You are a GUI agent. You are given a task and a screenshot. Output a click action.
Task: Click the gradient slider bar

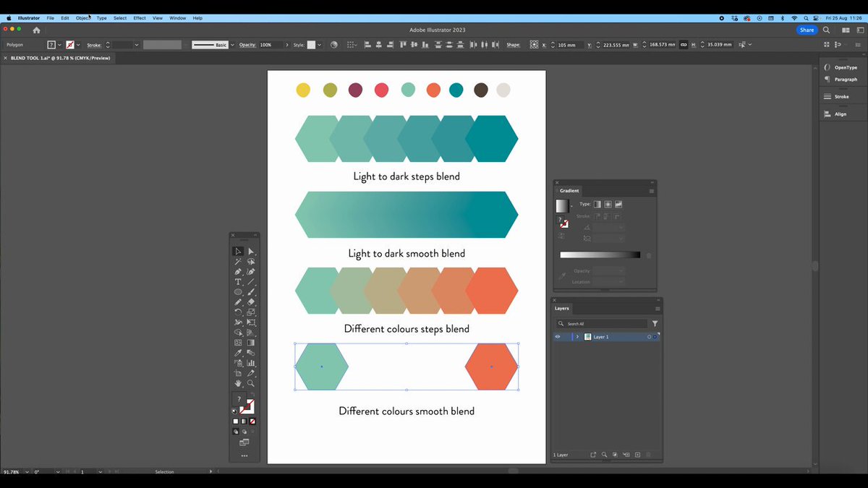tap(600, 254)
